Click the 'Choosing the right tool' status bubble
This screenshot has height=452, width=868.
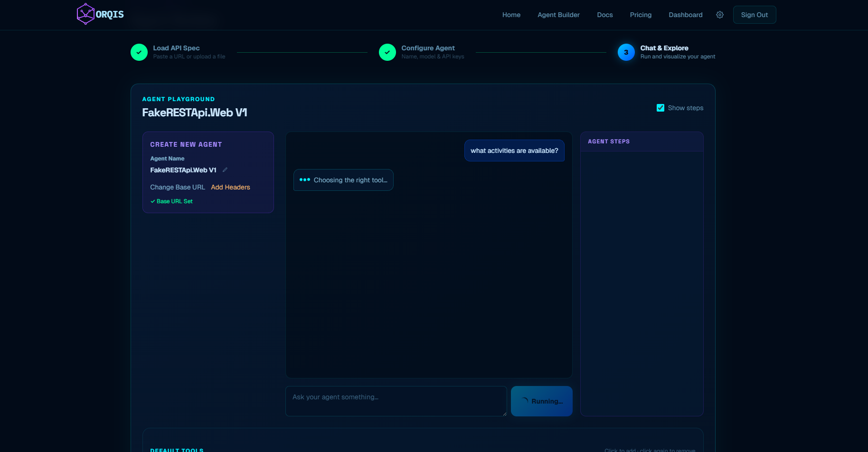[x=343, y=180]
